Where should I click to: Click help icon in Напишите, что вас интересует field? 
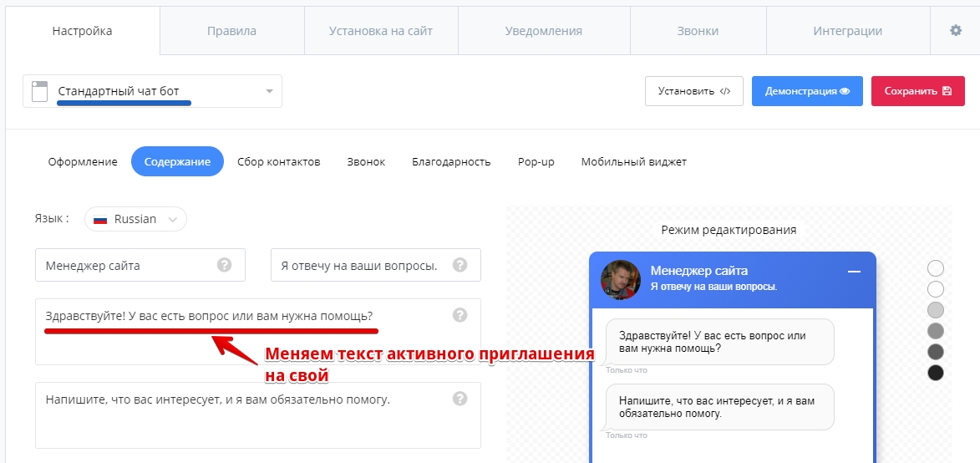coord(460,399)
